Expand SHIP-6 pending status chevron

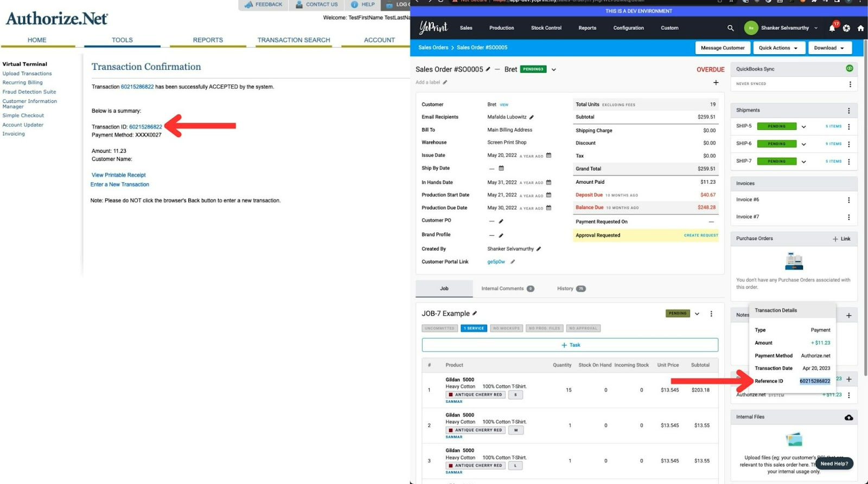click(803, 144)
